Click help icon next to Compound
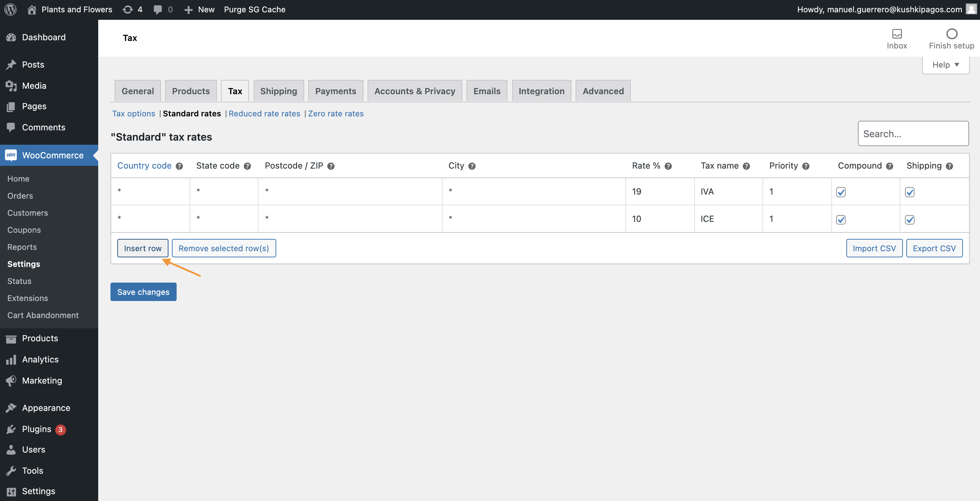 click(889, 166)
